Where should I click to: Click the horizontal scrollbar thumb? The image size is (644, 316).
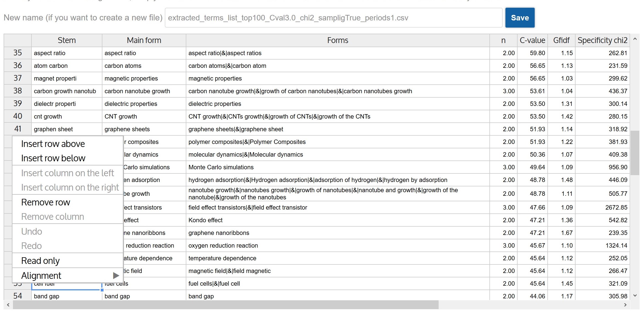226,305
